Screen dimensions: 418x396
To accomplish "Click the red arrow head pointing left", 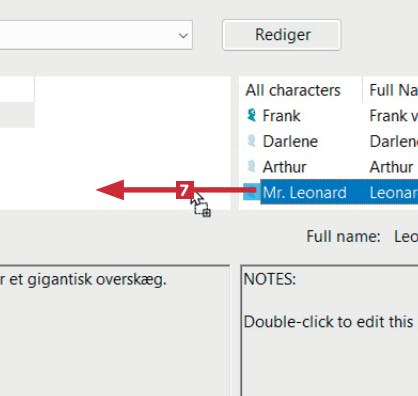I will [x=110, y=190].
